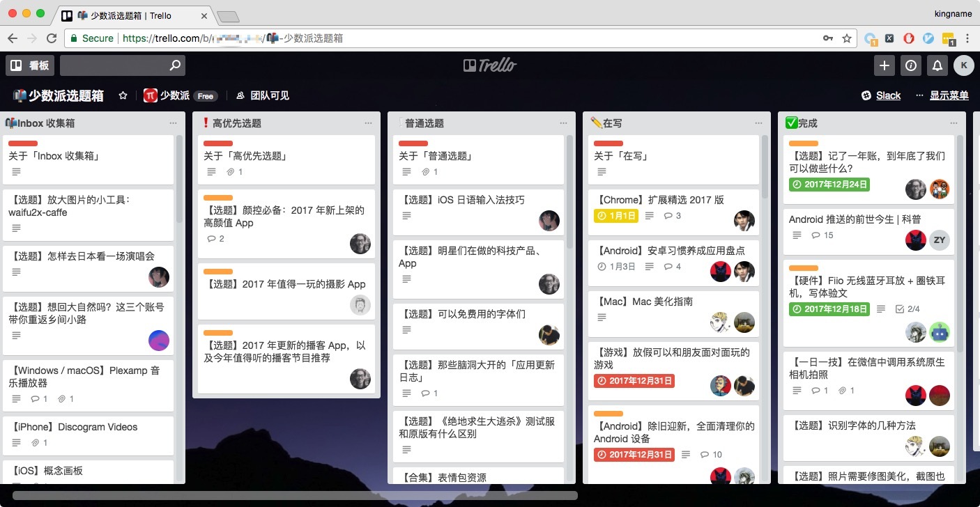Click 2017年12月24日 green due badge
This screenshot has width=980, height=507.
point(829,185)
